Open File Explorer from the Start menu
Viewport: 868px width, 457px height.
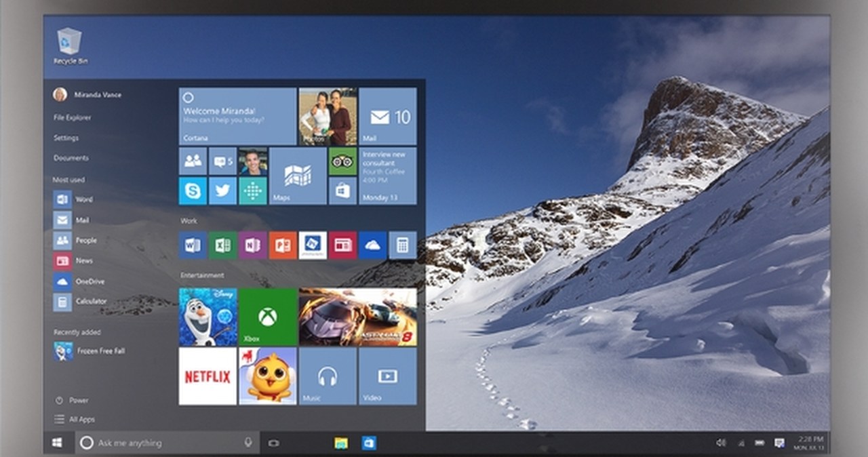coord(74,117)
